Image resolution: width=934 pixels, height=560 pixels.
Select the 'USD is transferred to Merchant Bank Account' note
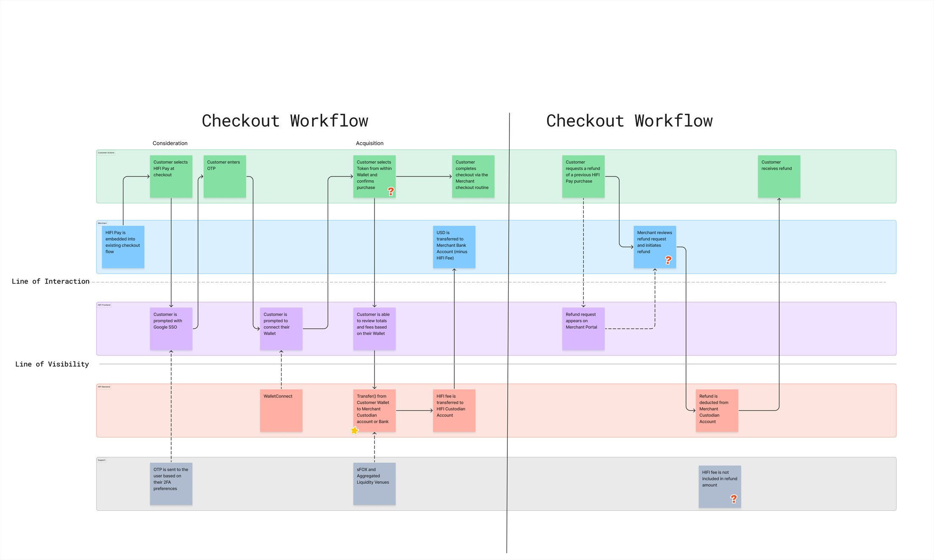(x=454, y=247)
